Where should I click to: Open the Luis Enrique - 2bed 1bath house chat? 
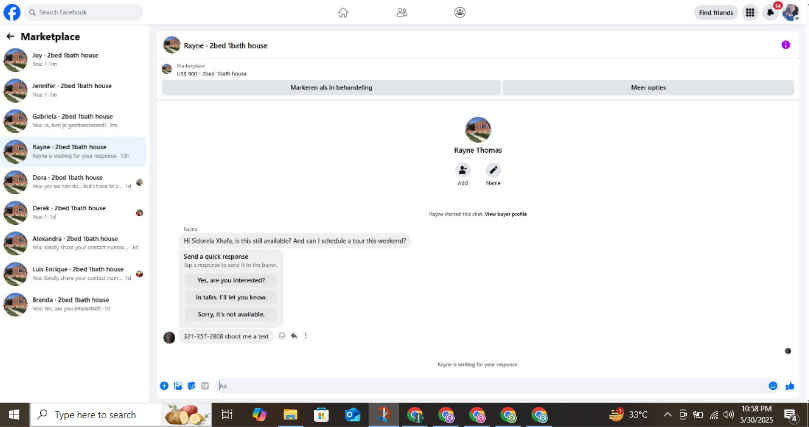(x=73, y=274)
